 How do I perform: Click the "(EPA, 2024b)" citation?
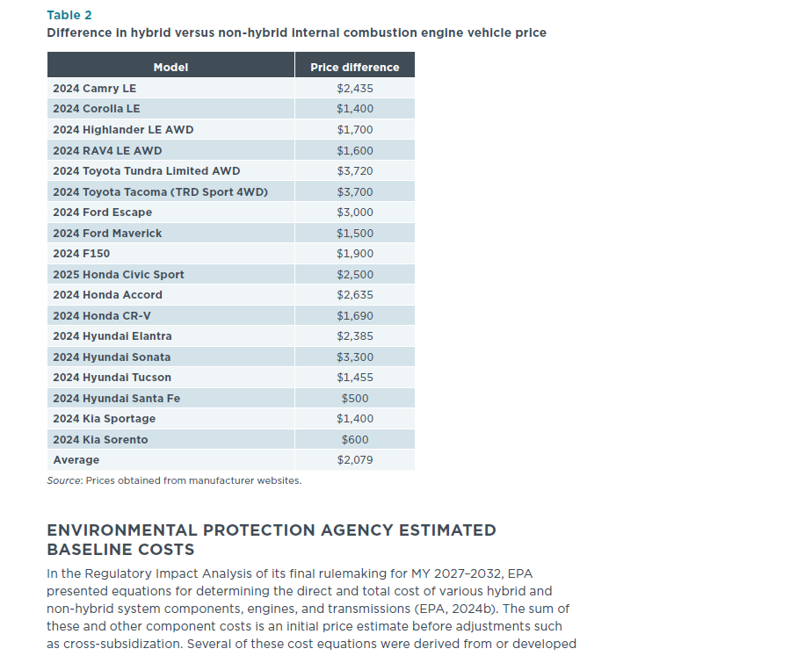tap(454, 609)
